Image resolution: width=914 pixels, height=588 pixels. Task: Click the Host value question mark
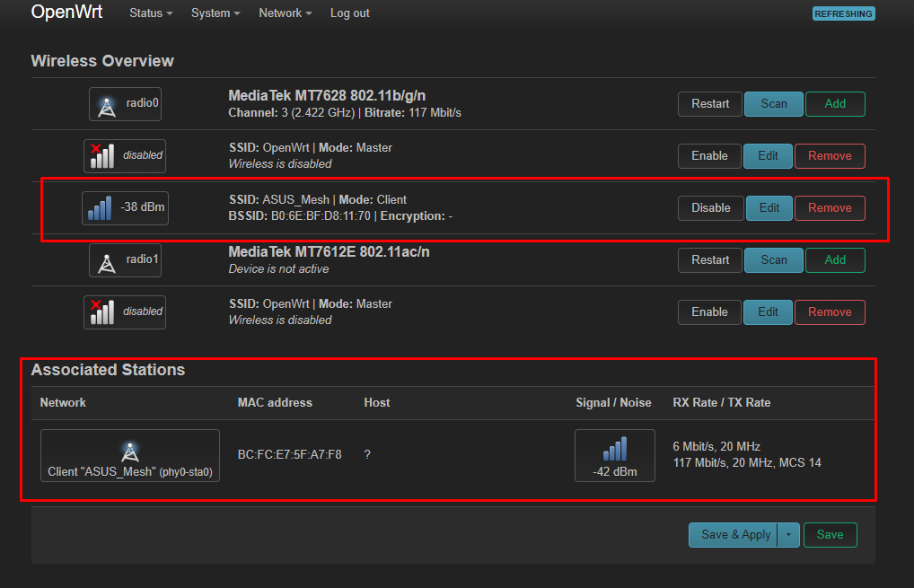367,454
